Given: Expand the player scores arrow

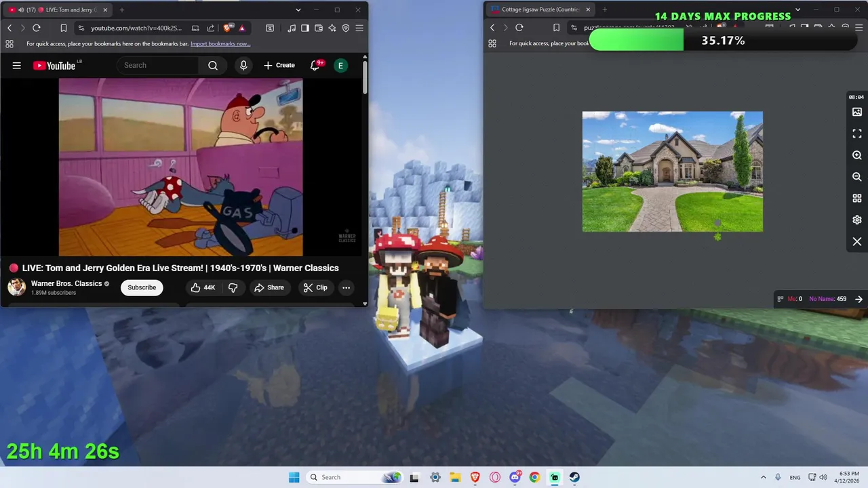Looking at the screenshot, I should click(x=859, y=299).
